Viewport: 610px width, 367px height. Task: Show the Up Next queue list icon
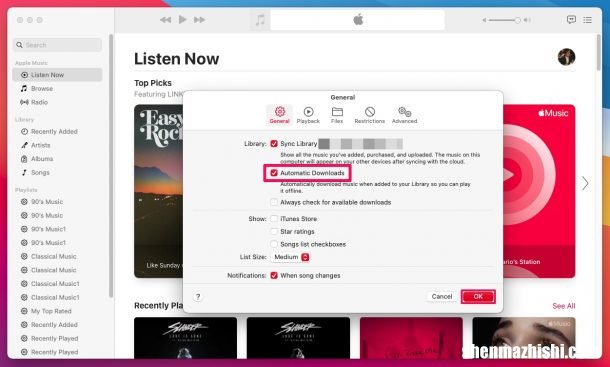588,20
